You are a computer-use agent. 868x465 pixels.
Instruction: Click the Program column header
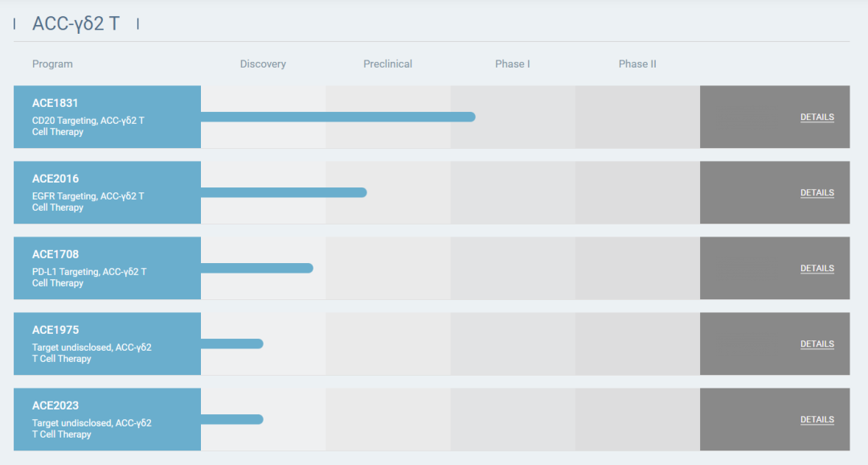tap(52, 64)
